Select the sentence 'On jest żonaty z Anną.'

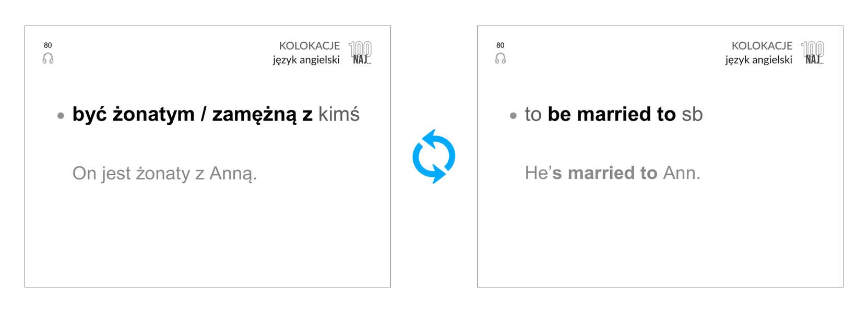165,173
